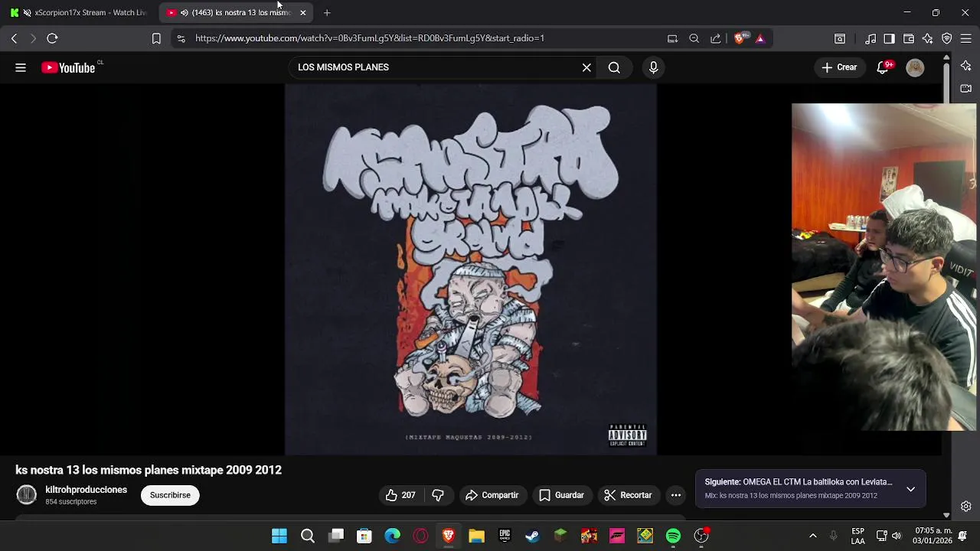This screenshot has height=551, width=980.
Task: Close the ks nostra YouTube tab
Action: click(x=302, y=13)
